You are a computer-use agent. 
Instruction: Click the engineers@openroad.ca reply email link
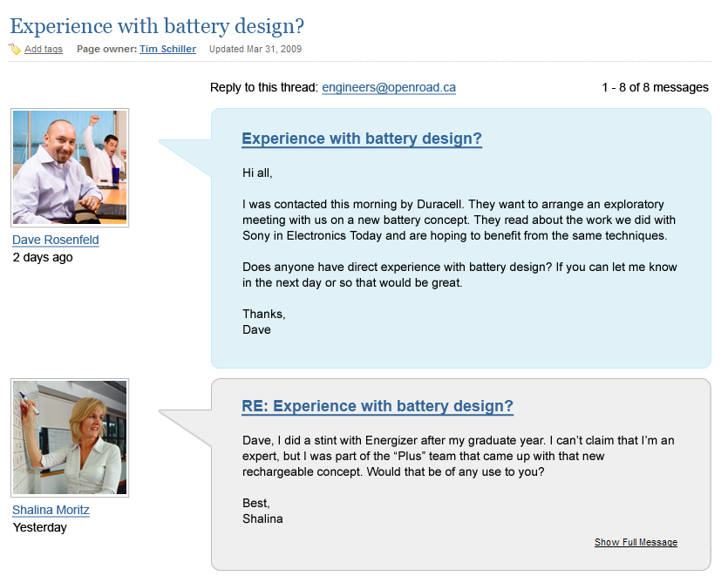point(388,87)
